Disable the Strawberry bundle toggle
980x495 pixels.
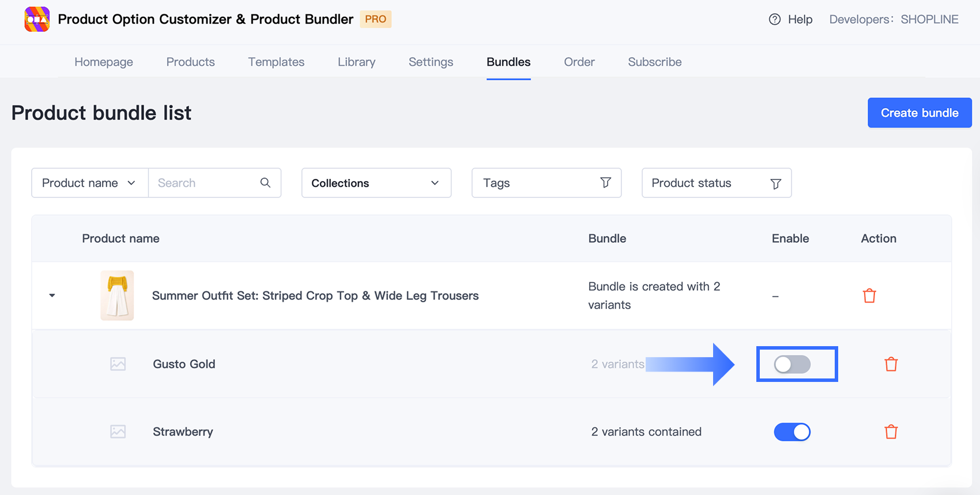point(792,432)
